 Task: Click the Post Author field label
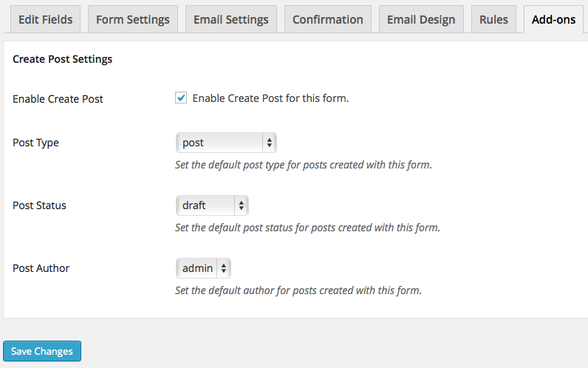pyautogui.click(x=41, y=268)
